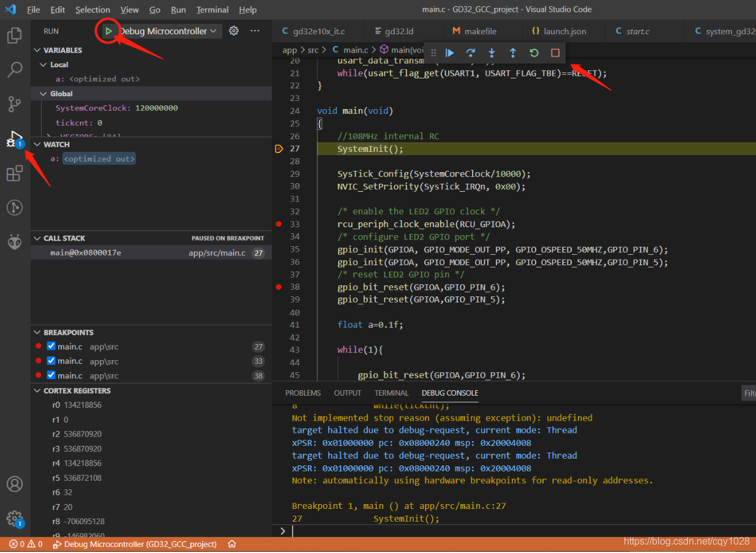Click the home icon in status bar
The height and width of the screenshot is (553, 756).
[232, 544]
